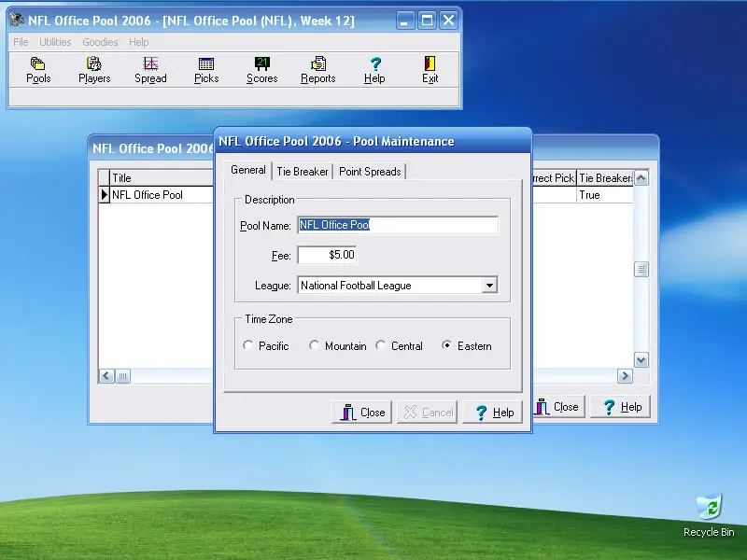Click horizontal scrollbar right arrow in pool list
The width and height of the screenshot is (747, 560).
[625, 376]
